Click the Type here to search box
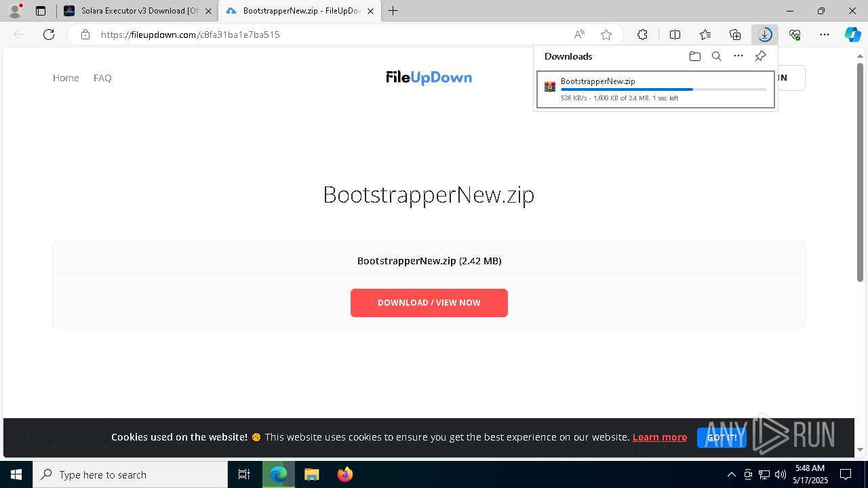The width and height of the screenshot is (868, 488). point(130,474)
